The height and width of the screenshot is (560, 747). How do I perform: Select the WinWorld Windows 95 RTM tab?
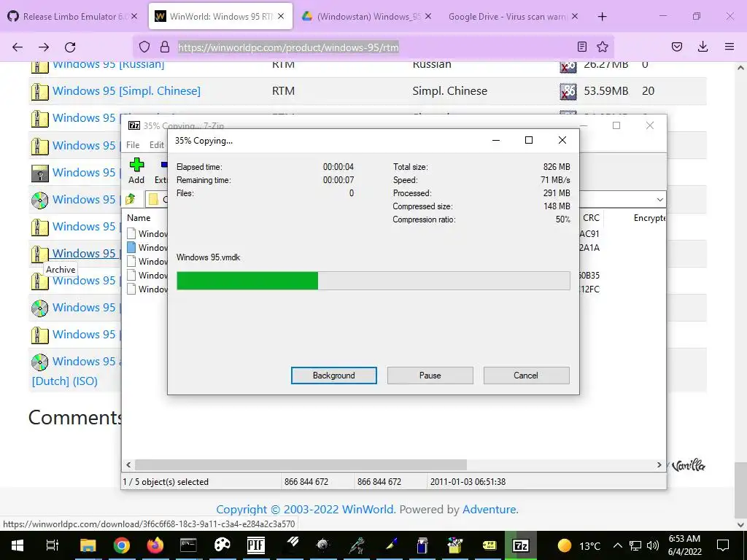click(221, 17)
